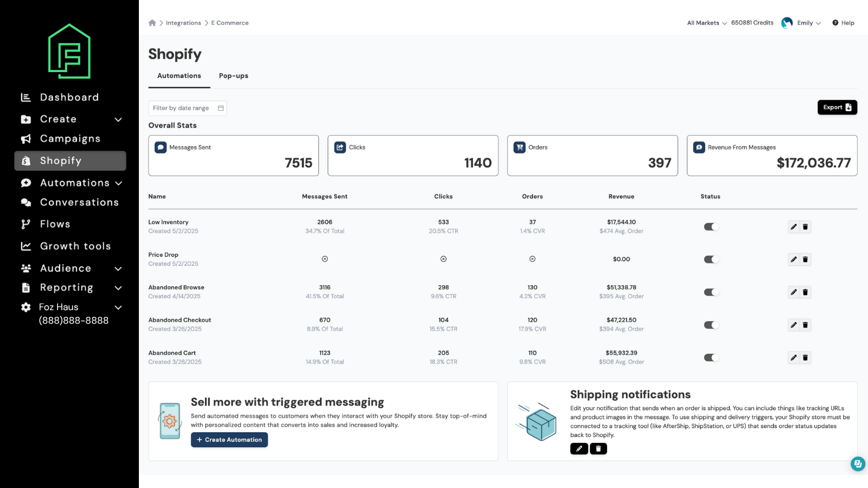
Task: Expand the Audience sidebar menu
Action: [x=118, y=269]
